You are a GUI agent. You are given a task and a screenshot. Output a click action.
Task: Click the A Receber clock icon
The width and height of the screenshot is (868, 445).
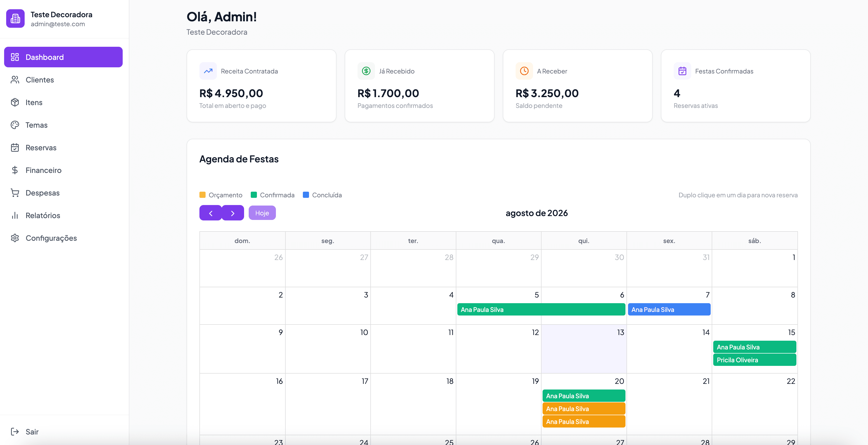[x=524, y=71]
